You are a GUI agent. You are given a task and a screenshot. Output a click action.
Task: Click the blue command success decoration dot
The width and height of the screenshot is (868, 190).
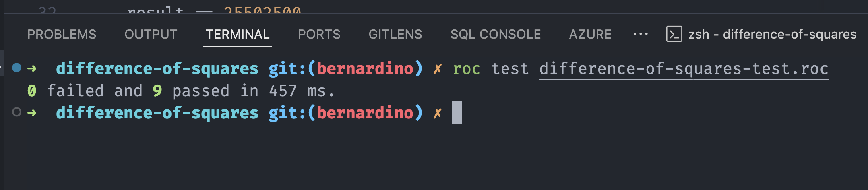pos(17,68)
